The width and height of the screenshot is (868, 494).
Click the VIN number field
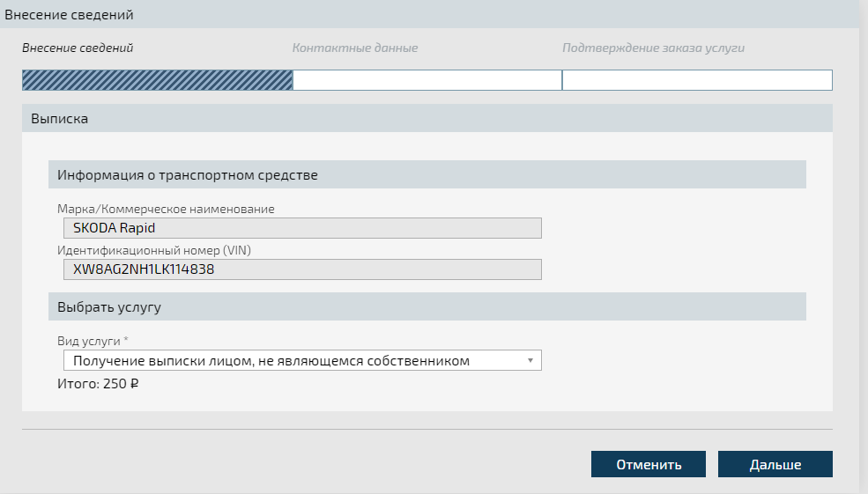coord(301,269)
